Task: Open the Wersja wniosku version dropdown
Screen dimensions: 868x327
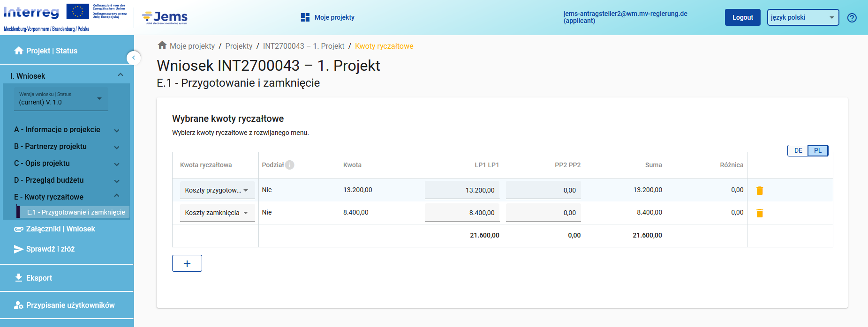Action: click(x=61, y=98)
